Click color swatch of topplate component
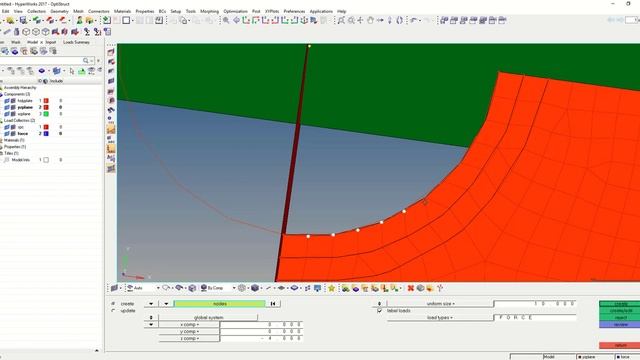 [x=46, y=100]
